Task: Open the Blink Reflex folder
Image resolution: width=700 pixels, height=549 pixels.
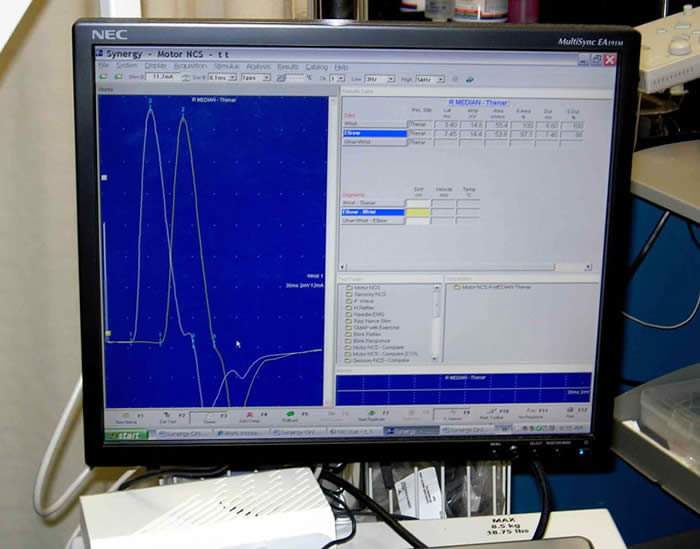Action: (363, 334)
